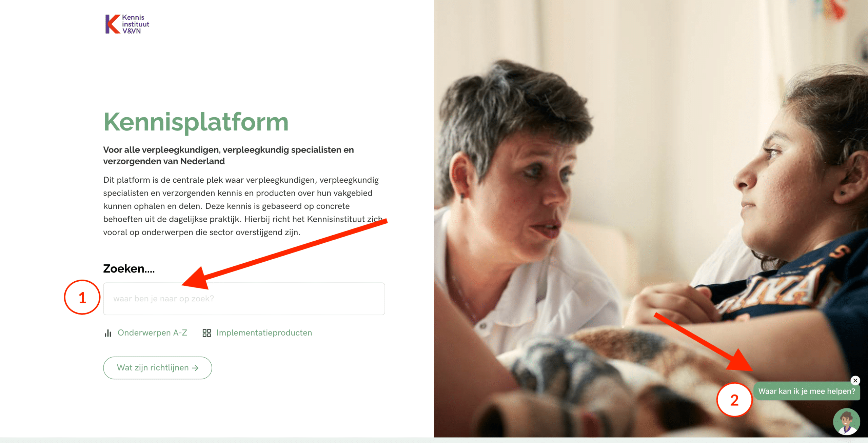The height and width of the screenshot is (443, 868).
Task: Open the Onderwerpen A-Z link
Action: (152, 333)
